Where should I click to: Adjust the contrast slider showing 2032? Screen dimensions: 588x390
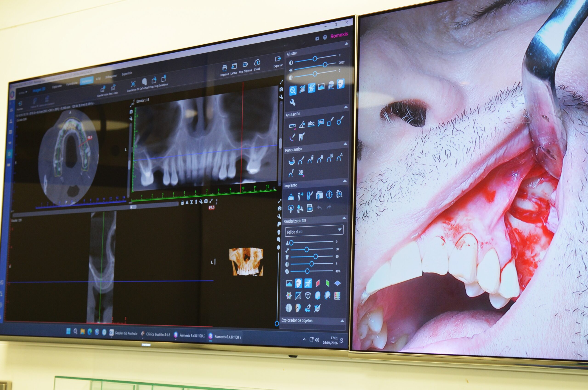pyautogui.click(x=325, y=65)
